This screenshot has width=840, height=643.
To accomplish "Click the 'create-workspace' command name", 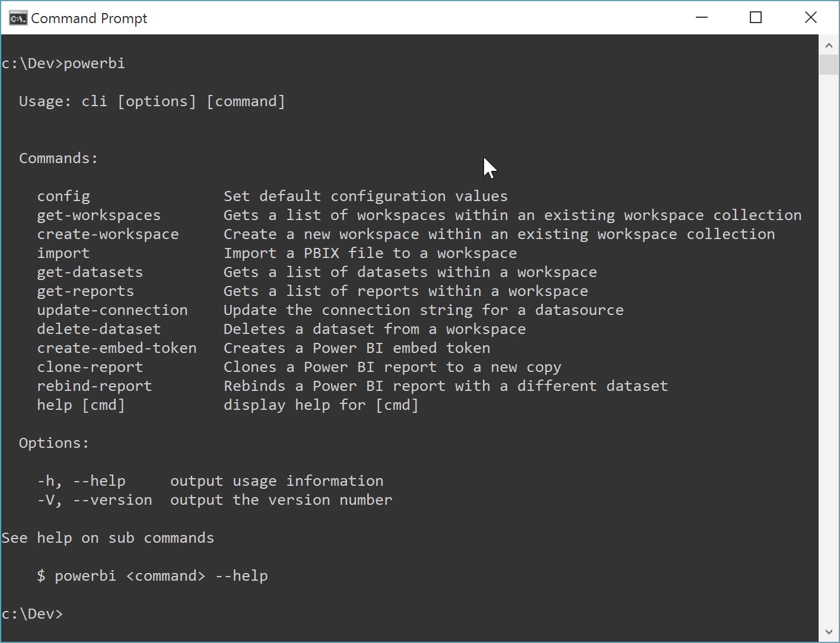I will (108, 234).
